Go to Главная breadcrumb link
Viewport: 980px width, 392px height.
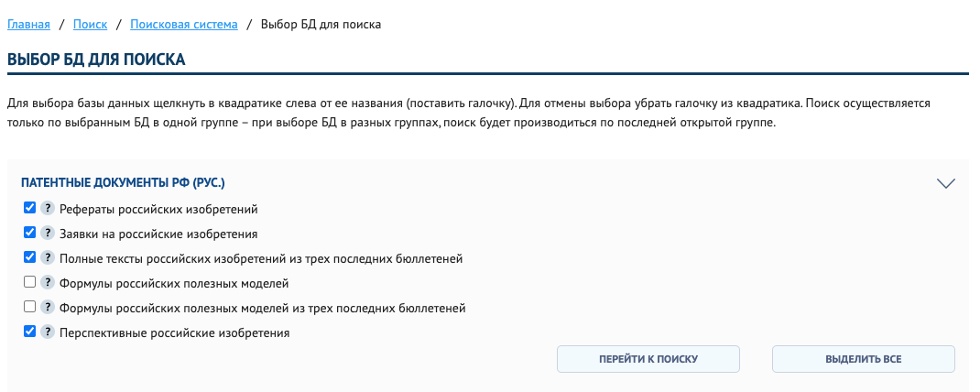[28, 24]
